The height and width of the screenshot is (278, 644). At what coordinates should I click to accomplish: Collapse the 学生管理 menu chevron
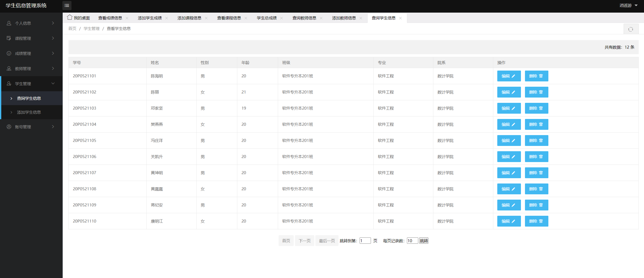point(53,83)
